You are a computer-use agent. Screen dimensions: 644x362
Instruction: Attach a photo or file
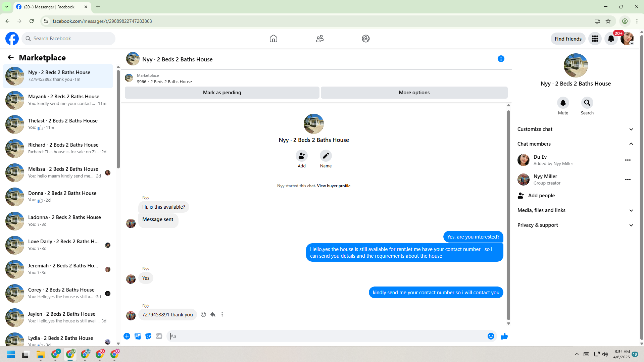(138, 336)
